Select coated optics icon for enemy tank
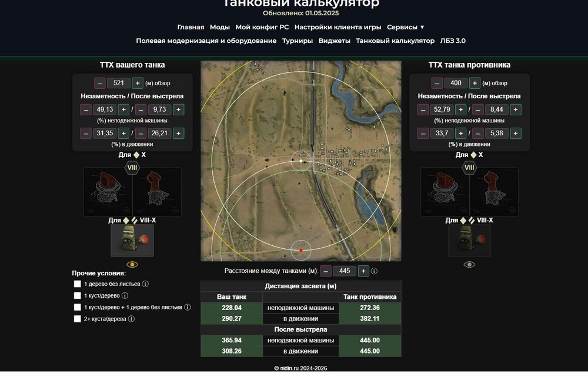Viewport: 588px width, 373px height. coord(445,192)
